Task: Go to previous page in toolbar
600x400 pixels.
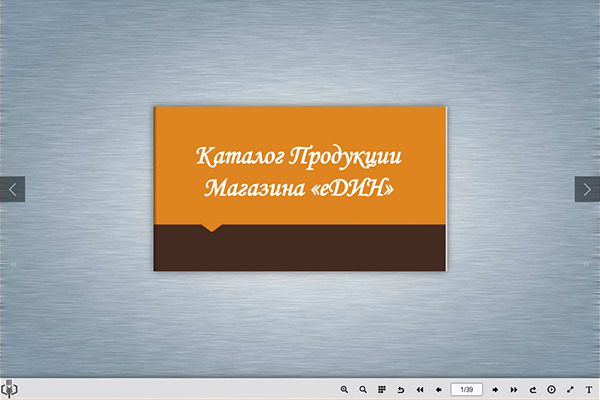Action: coord(438,389)
